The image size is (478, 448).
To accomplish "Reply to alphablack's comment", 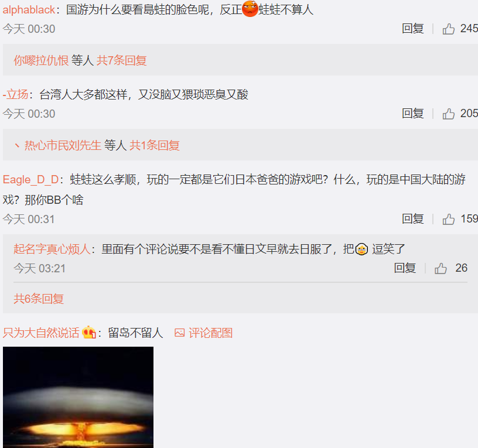I will [x=413, y=28].
